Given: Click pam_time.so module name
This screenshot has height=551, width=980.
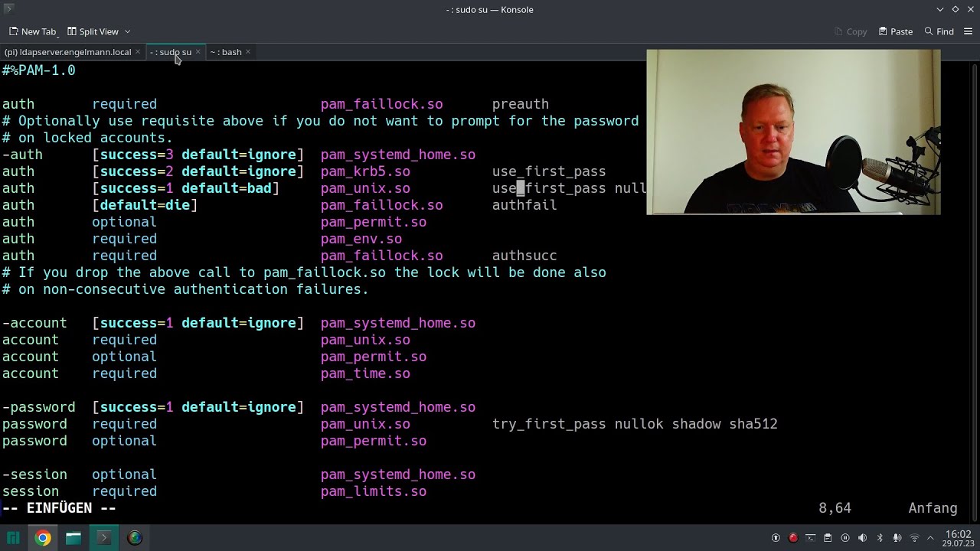Looking at the screenshot, I should 365,373.
